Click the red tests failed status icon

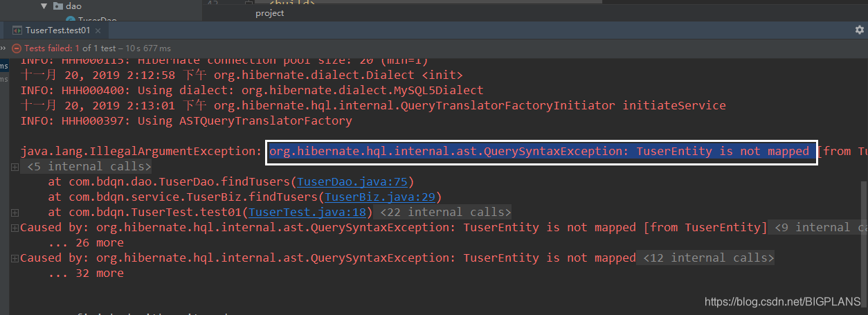(x=17, y=48)
